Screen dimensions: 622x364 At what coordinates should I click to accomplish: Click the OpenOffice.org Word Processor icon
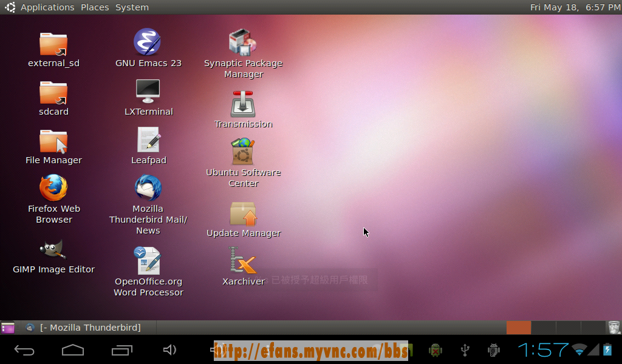tap(148, 261)
